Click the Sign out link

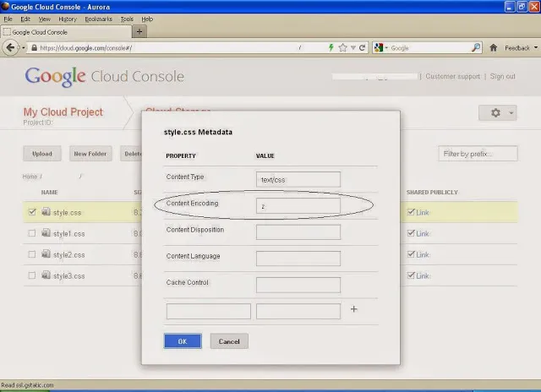coord(503,76)
